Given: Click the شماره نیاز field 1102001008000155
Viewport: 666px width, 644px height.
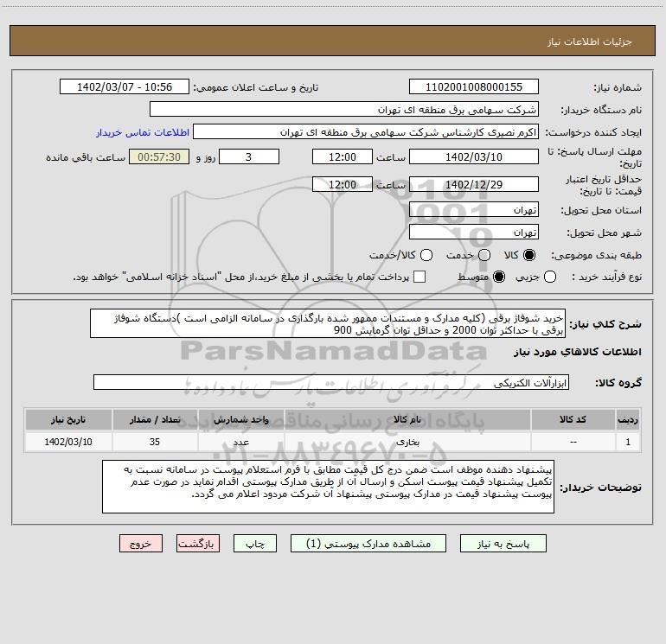Looking at the screenshot, I should [x=474, y=87].
